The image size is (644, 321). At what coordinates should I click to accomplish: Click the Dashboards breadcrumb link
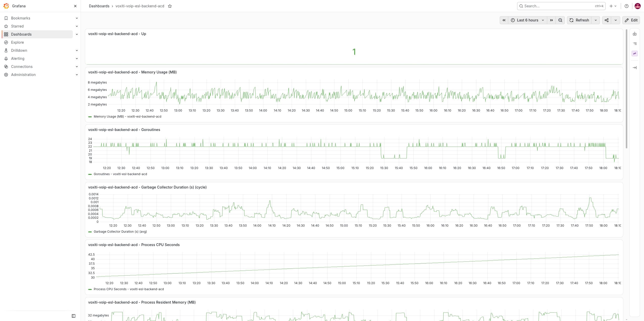coord(99,6)
